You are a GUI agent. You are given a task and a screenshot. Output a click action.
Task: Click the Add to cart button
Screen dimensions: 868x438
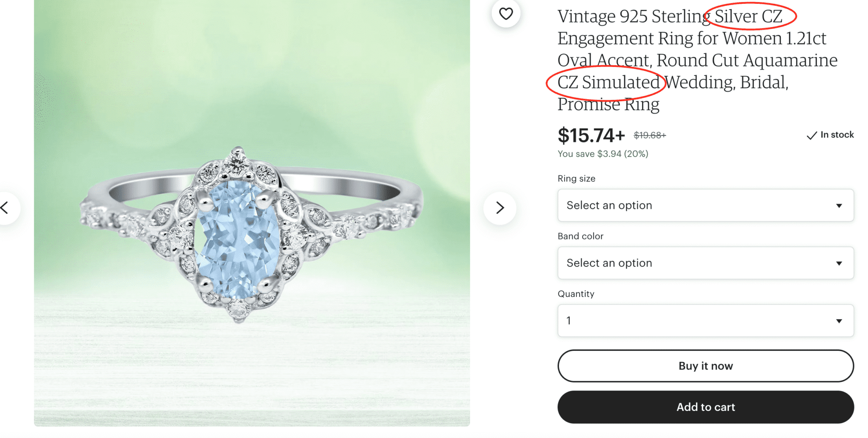[705, 407]
